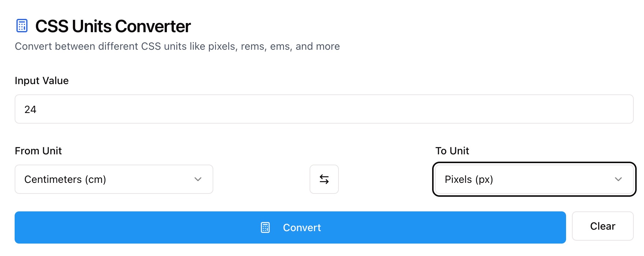This screenshot has height=256, width=644.
Task: Activate the bidirectional arrows swap control
Action: [x=324, y=179]
